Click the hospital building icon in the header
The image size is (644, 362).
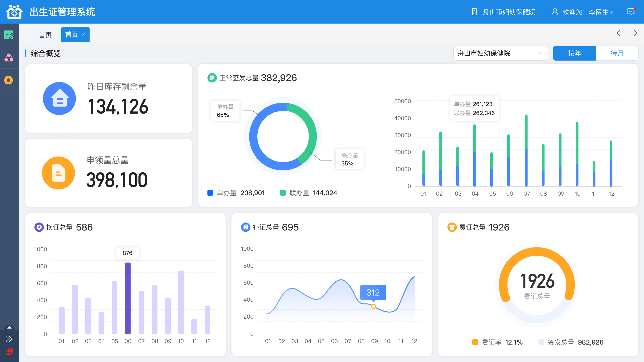475,12
